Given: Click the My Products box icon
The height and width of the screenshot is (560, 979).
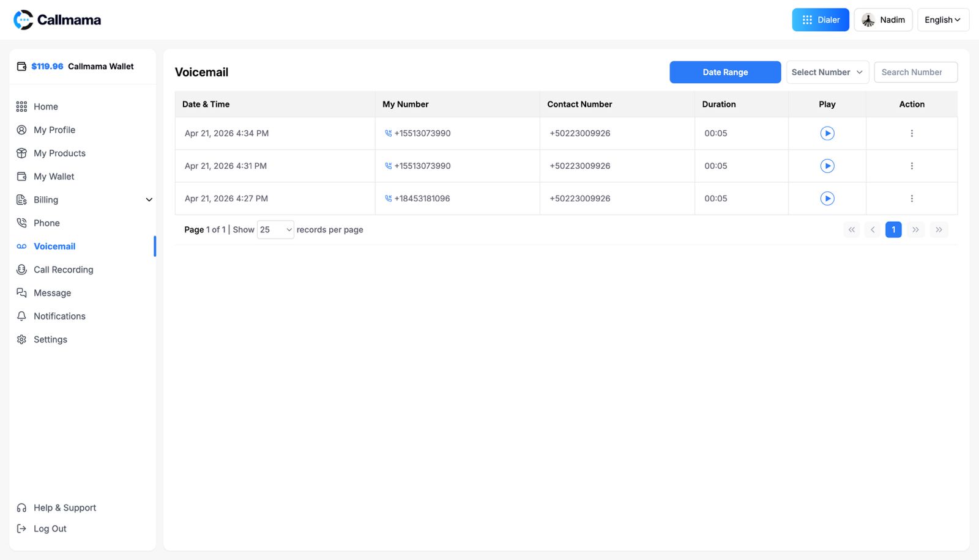Looking at the screenshot, I should pyautogui.click(x=21, y=153).
